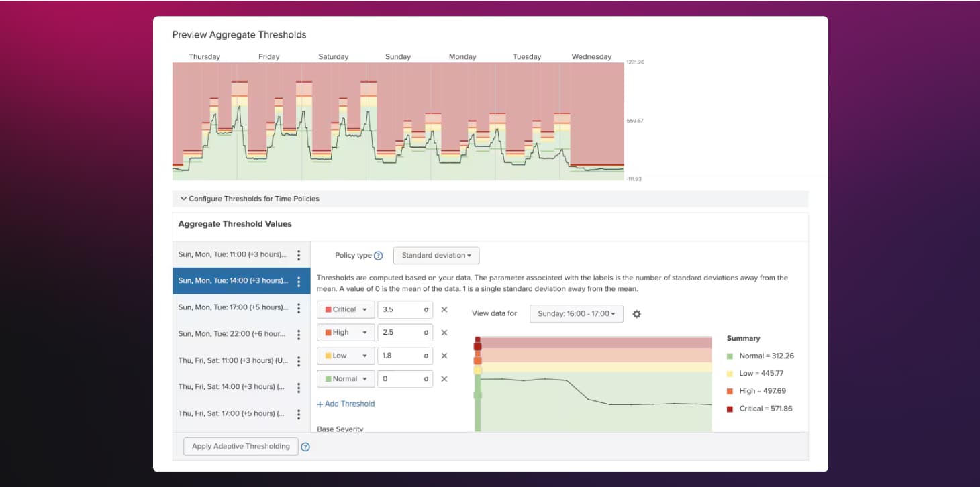This screenshot has height=487, width=980.
Task: Select the Sun, Mon, Tue: 22:00 policy
Action: 232,333
